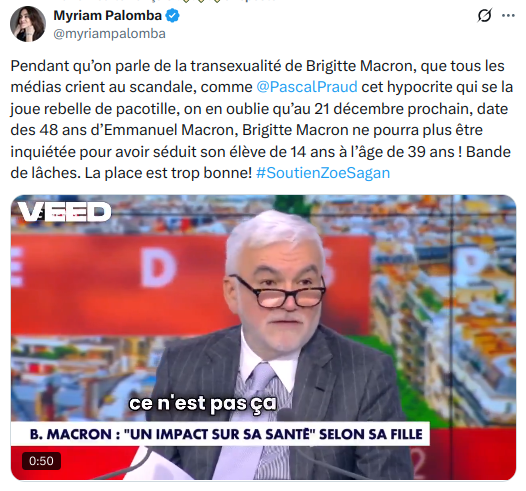Click the tweet text mentioning Brigitte Macron
This screenshot has width=526, height=491.
[x=262, y=119]
